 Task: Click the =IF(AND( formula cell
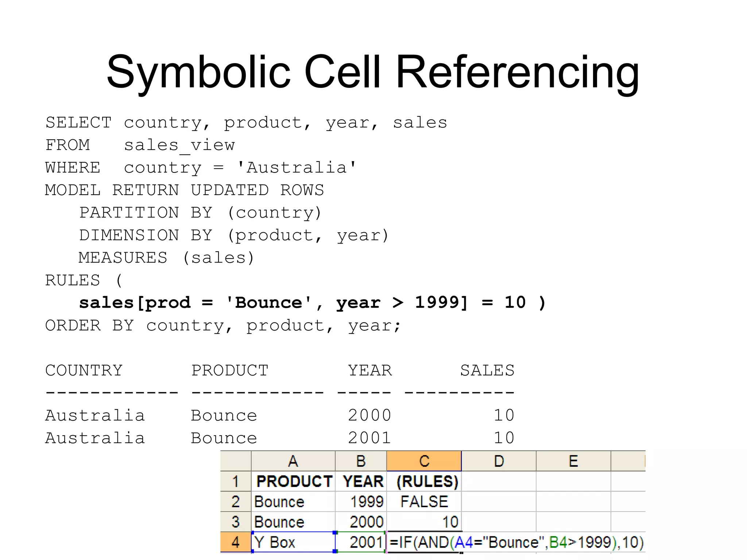pos(516,542)
